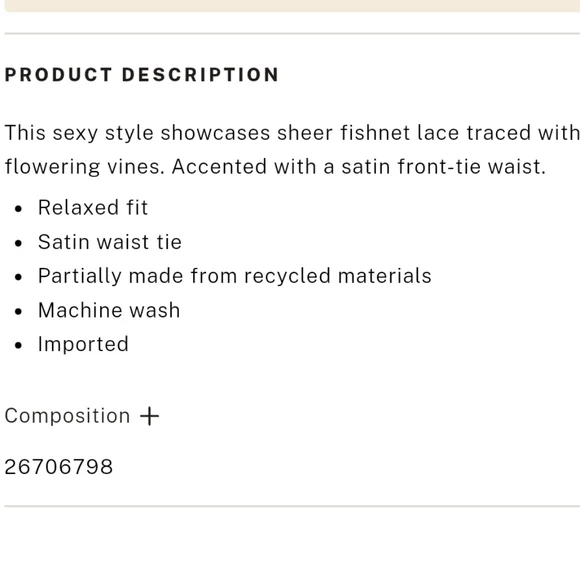Click the bullet dot beside Imported

click(x=18, y=345)
